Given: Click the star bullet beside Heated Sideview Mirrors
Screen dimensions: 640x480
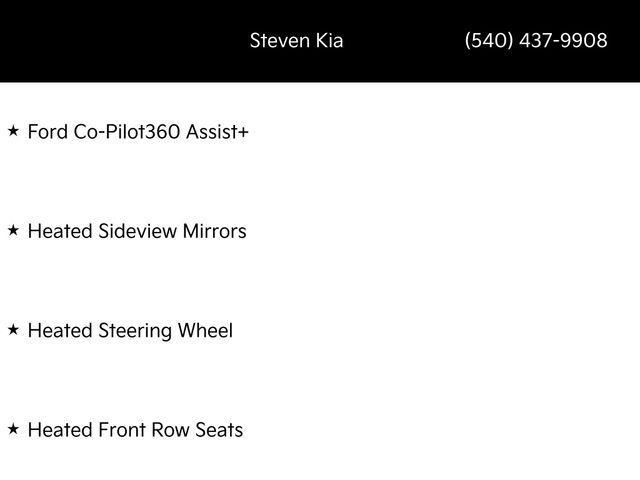Looking at the screenshot, I should [x=13, y=230].
